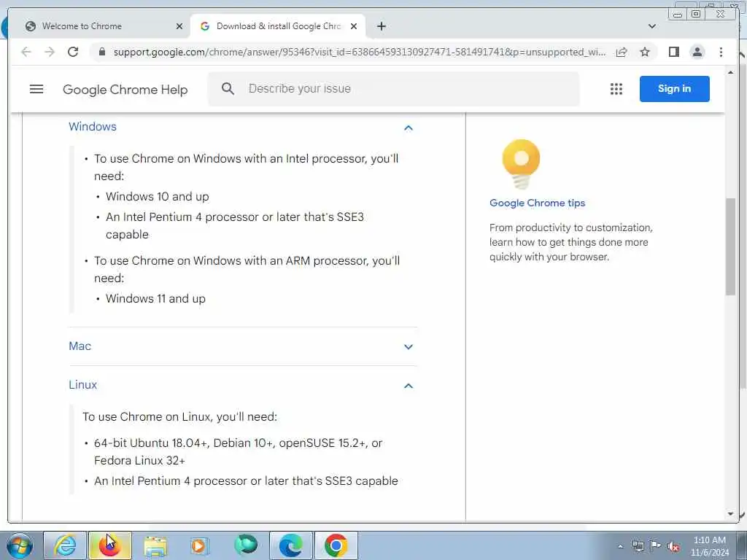Click the text "To use Chrome on Linux, you'll need:"
This screenshot has width=747, height=560.
tap(179, 416)
